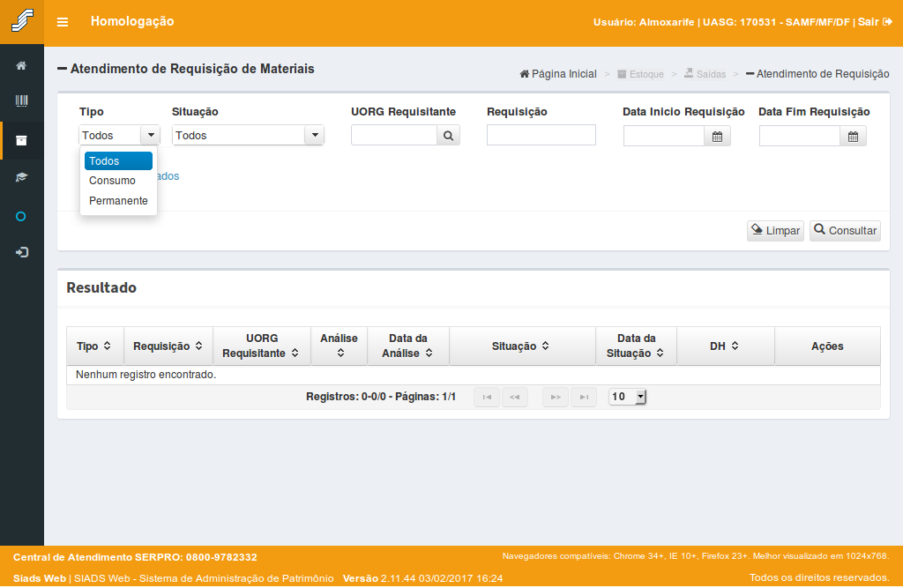903x588 pixels.
Task: Sort by Data da Situação arrows
Action: point(660,353)
